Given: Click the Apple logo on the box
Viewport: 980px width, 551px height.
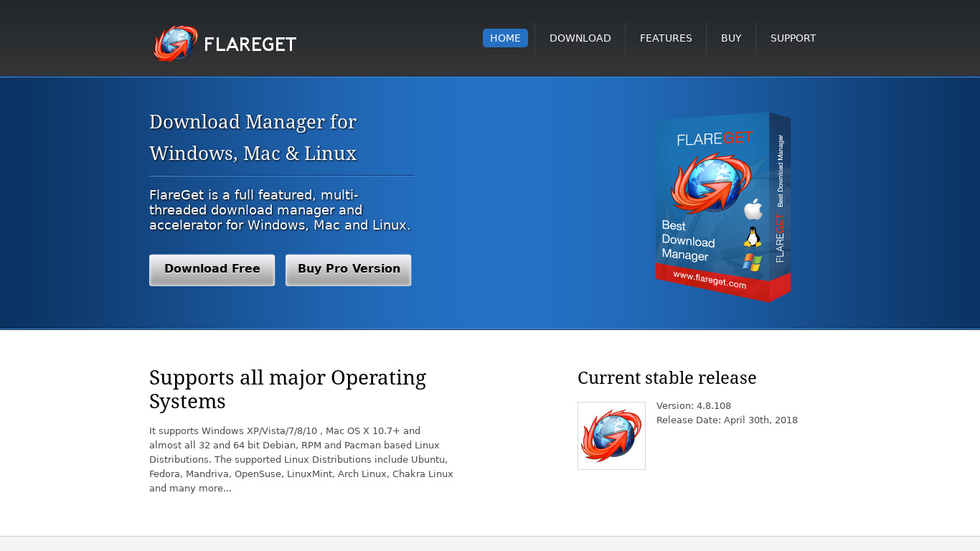Looking at the screenshot, I should 753,209.
